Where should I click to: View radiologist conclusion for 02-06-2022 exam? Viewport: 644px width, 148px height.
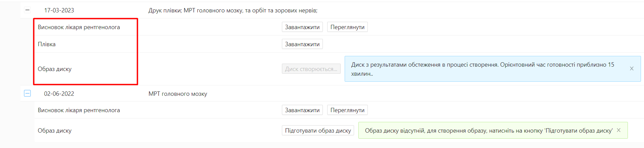tap(347, 110)
